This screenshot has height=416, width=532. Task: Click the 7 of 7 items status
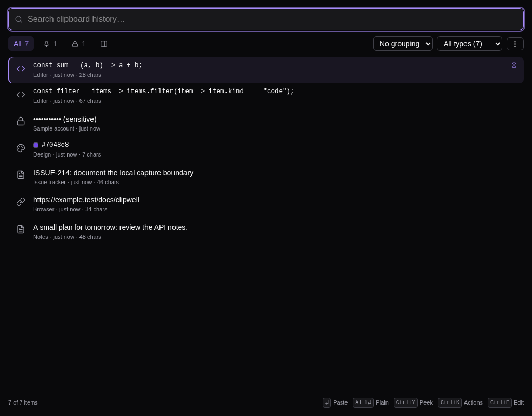23,403
